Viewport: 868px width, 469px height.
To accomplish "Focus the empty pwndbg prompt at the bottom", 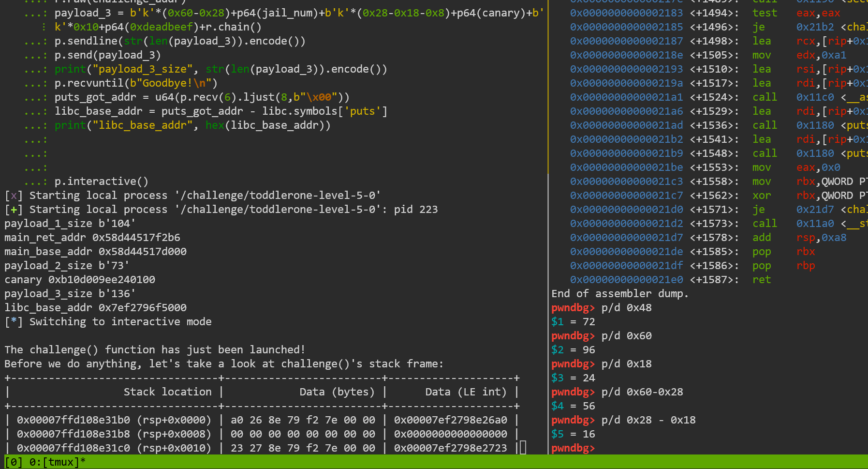I will pyautogui.click(x=573, y=448).
